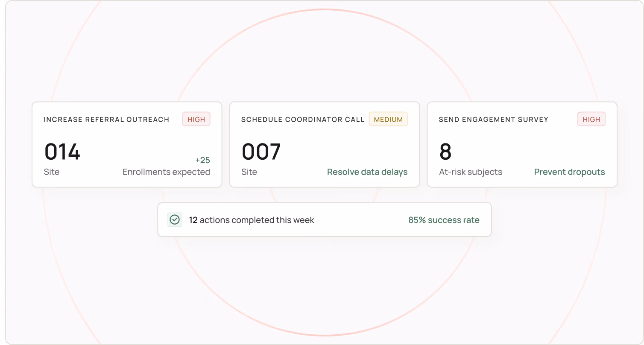Screen dimensions: 644x345
Task: Click the MEDIUM priority badge
Action: tap(388, 120)
